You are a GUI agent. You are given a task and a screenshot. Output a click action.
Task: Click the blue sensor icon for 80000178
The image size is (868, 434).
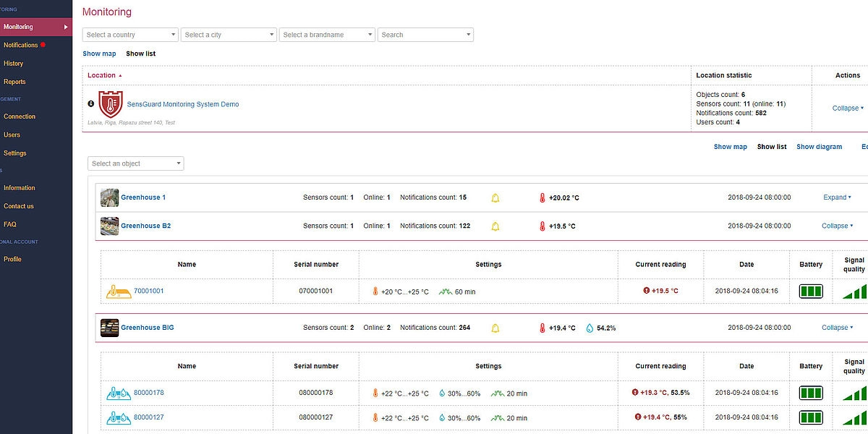tap(119, 393)
